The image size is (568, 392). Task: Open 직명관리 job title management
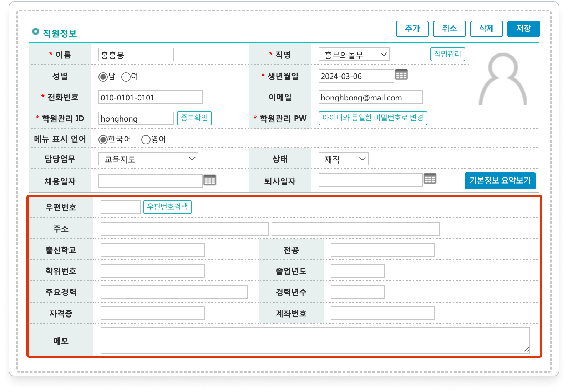point(447,54)
